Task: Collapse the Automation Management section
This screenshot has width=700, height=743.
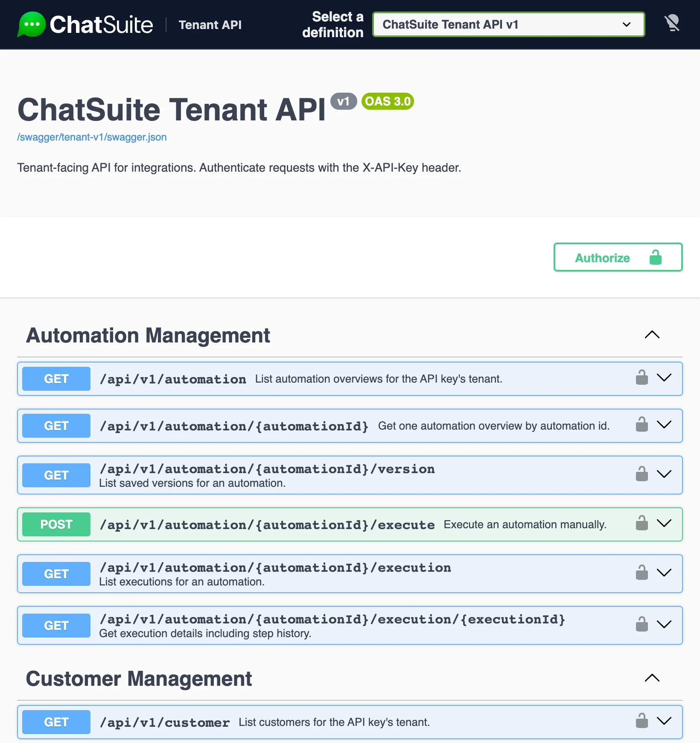Action: pos(652,335)
